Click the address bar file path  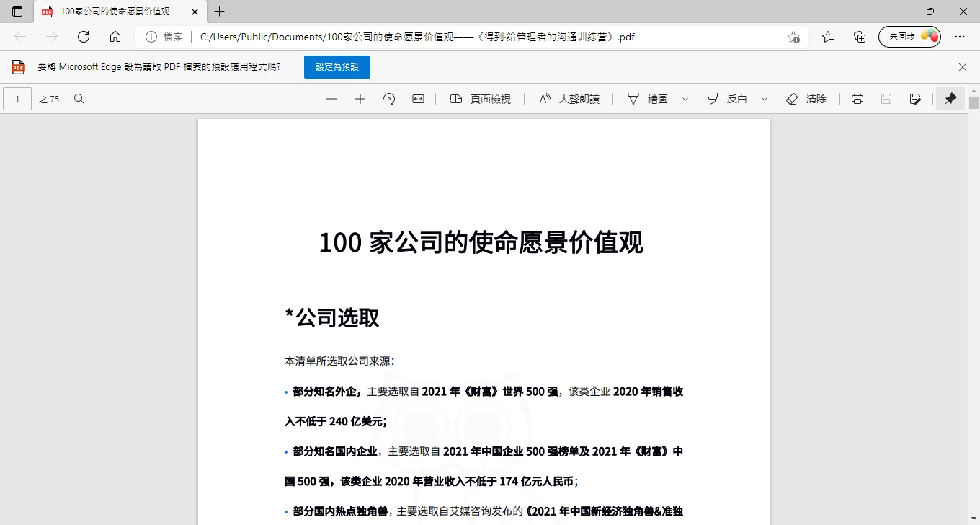pos(417,37)
